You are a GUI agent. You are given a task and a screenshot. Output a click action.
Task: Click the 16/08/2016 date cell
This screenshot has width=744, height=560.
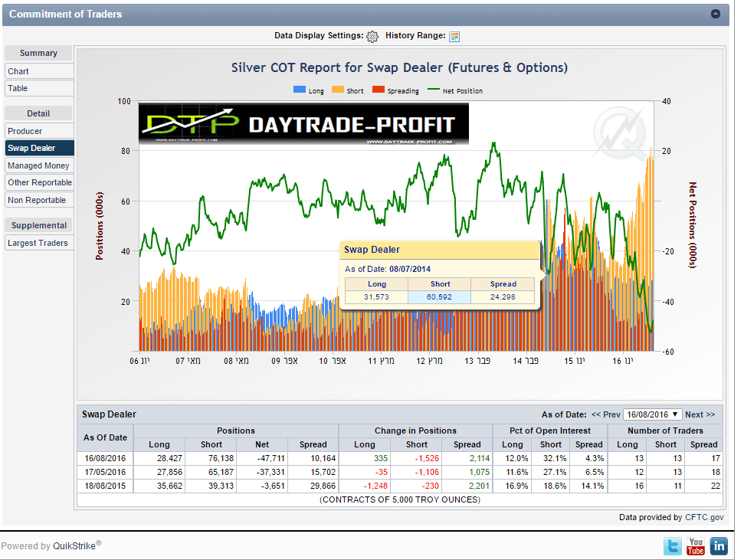[x=105, y=458]
